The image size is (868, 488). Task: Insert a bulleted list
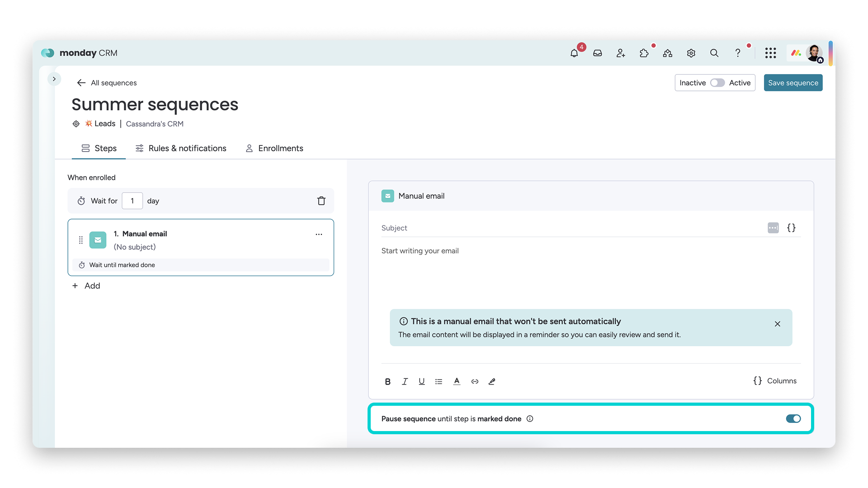tap(439, 381)
